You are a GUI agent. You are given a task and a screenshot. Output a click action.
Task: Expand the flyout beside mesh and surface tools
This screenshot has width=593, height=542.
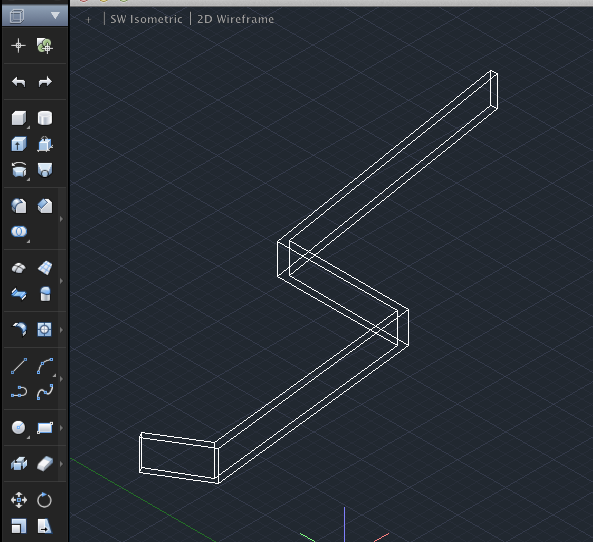[61, 281]
